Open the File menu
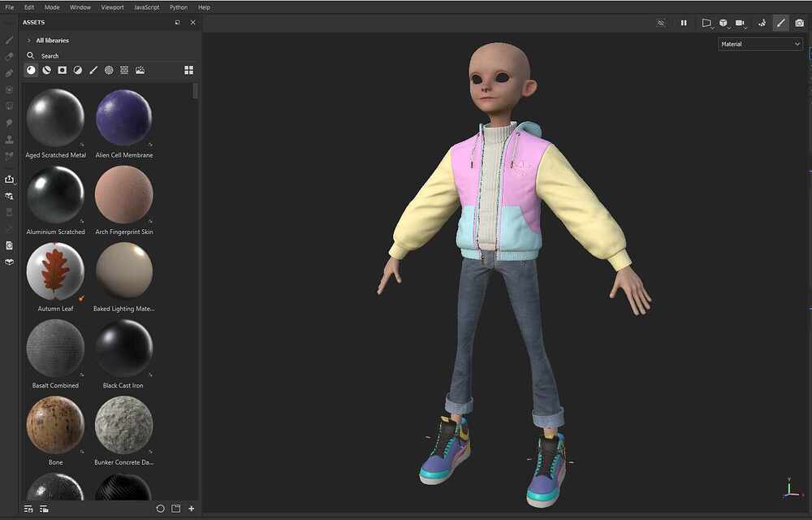 click(x=9, y=7)
